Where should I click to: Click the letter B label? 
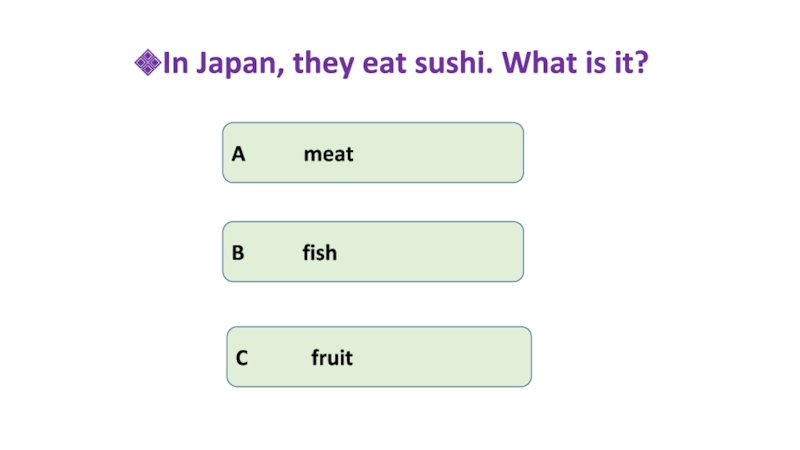coord(238,253)
